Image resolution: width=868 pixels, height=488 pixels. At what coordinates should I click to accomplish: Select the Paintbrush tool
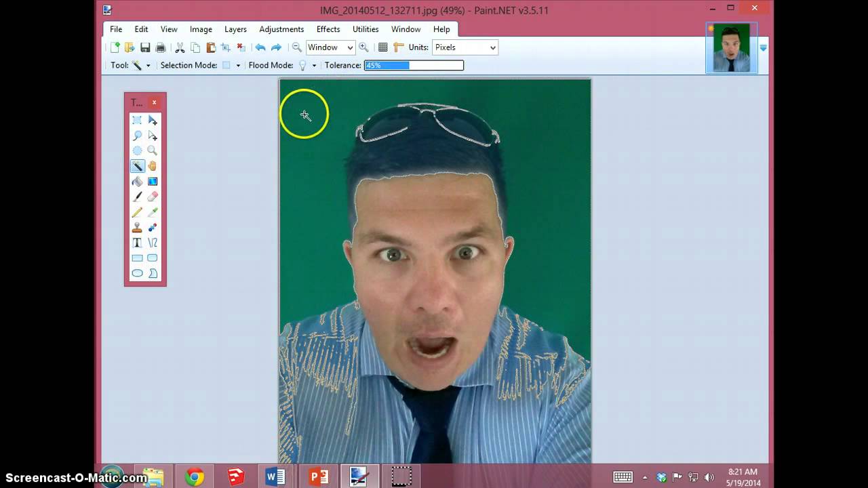click(137, 197)
